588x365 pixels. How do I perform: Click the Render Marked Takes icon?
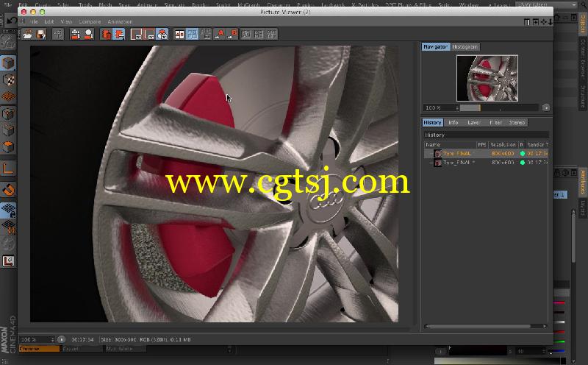(89, 35)
